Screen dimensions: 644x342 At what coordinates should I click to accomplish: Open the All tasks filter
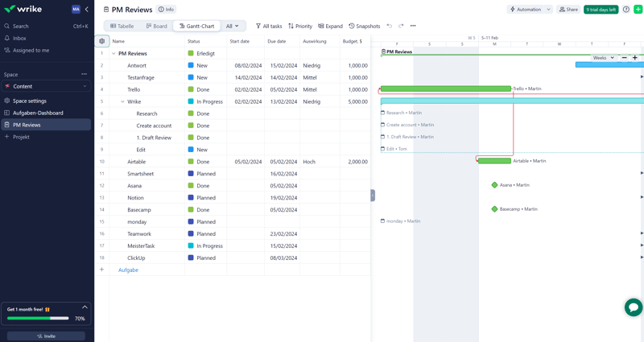(x=269, y=26)
